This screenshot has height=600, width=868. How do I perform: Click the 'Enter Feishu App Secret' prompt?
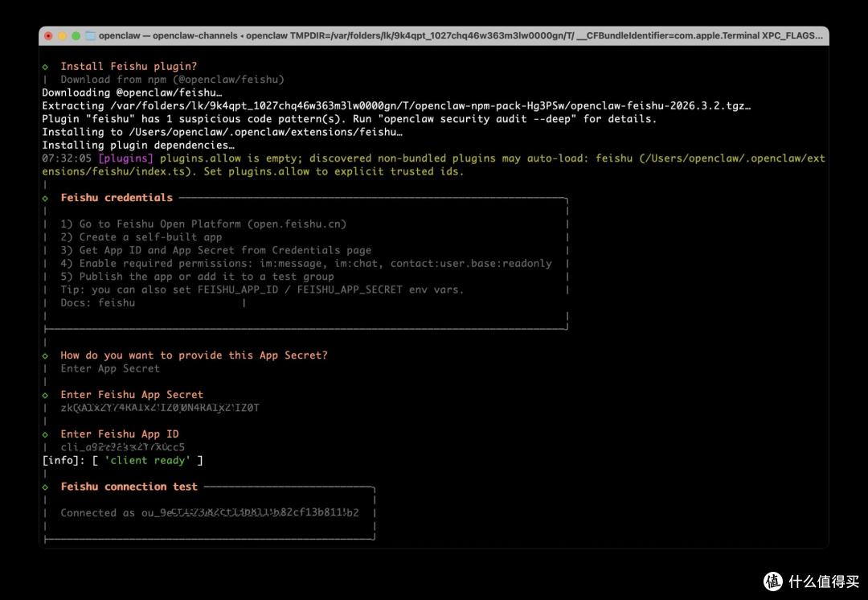pos(132,394)
